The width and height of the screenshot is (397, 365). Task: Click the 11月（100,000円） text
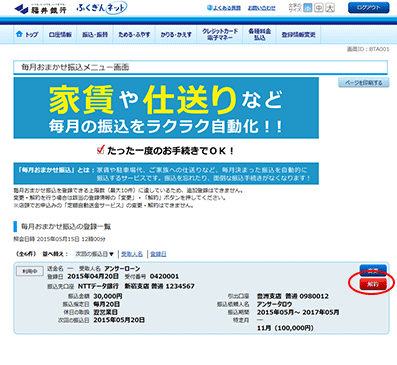pos(285,328)
